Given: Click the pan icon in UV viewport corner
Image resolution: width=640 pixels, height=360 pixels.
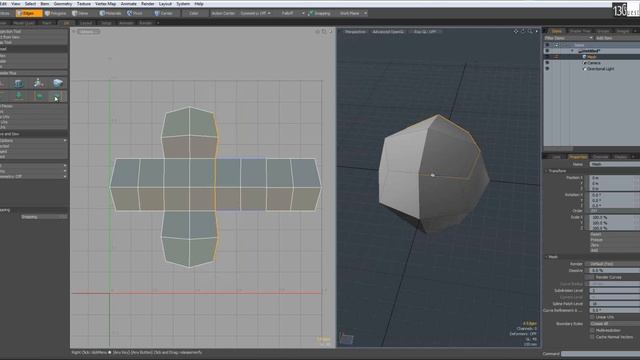Looking at the screenshot, I should click(x=318, y=31).
